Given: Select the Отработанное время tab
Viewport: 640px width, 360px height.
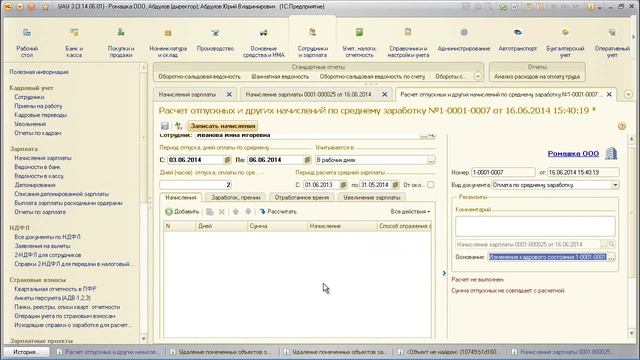Looking at the screenshot, I should coord(301,198).
